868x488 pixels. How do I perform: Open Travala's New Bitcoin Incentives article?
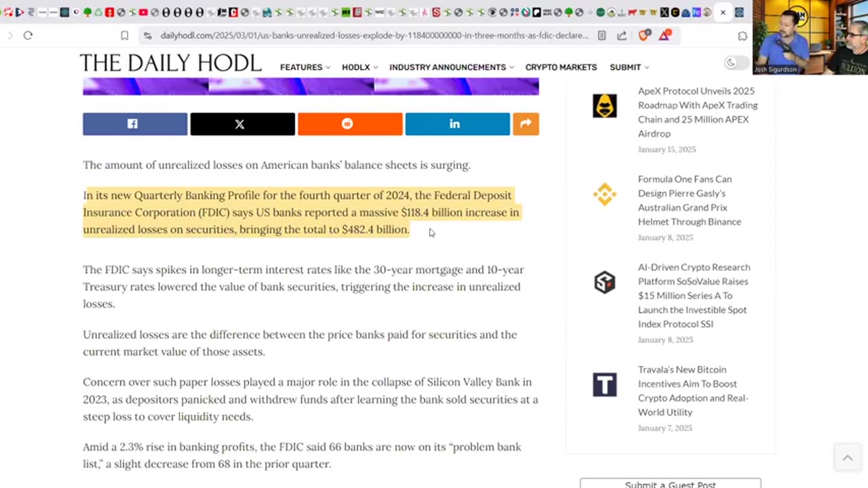pos(693,390)
